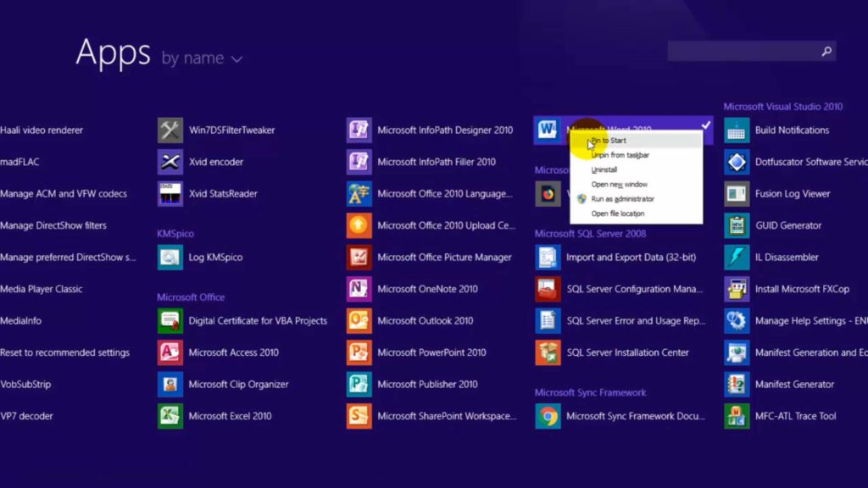Open Build Notifications icon
Viewport: 868px width, 488px height.
(737, 130)
